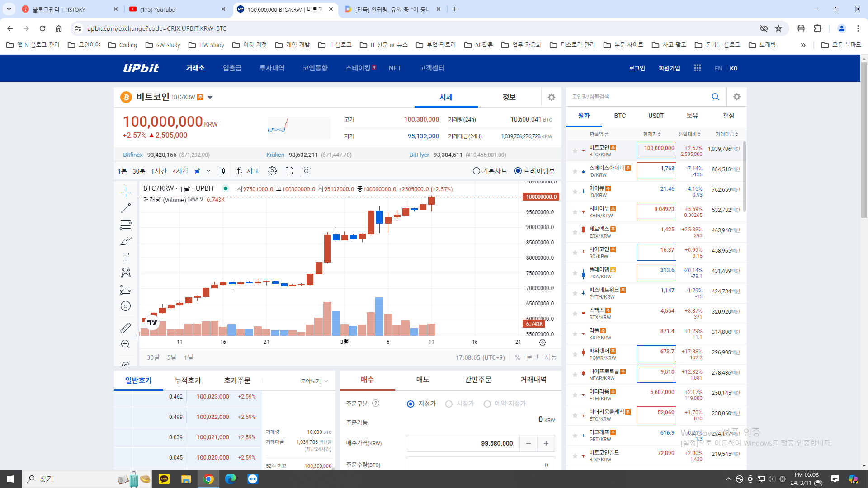
Task: Expand the 모아보기 dropdown in order book
Action: 315,381
